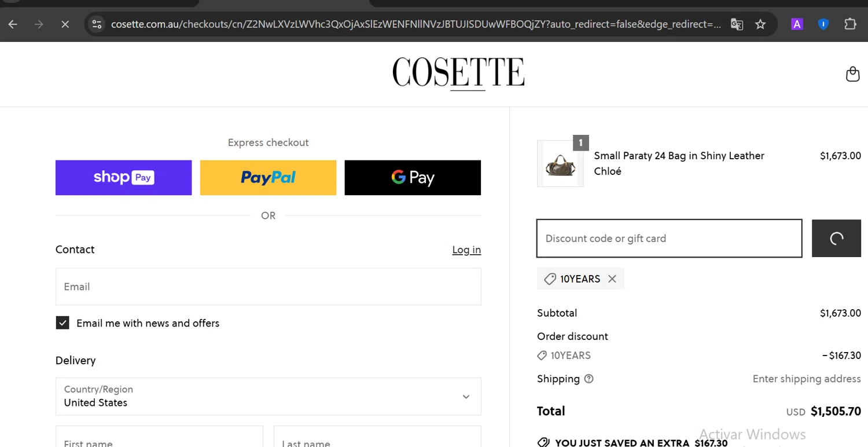Viewport: 868px width, 447px height.
Task: Open the browser extensions puzzle menu
Action: click(x=849, y=24)
